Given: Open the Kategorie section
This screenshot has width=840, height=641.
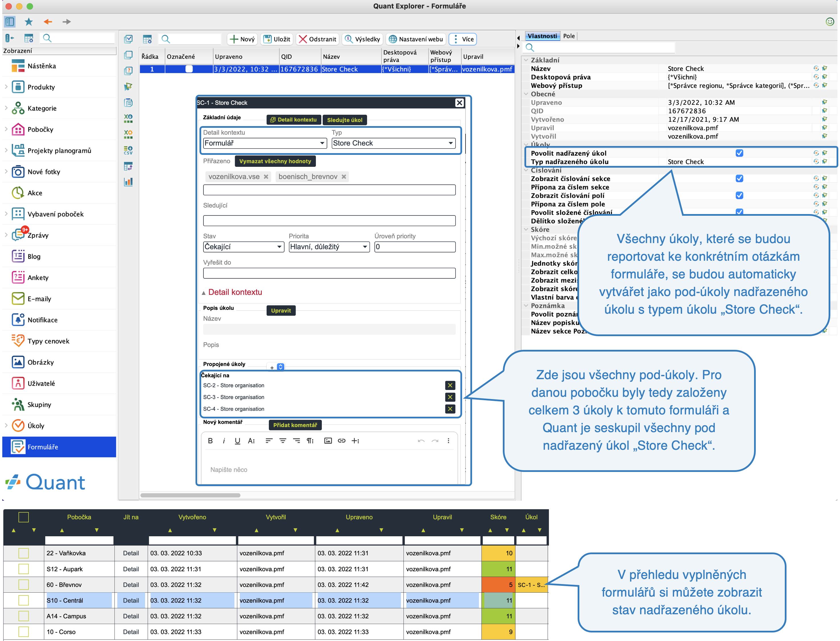Looking at the screenshot, I should point(42,108).
